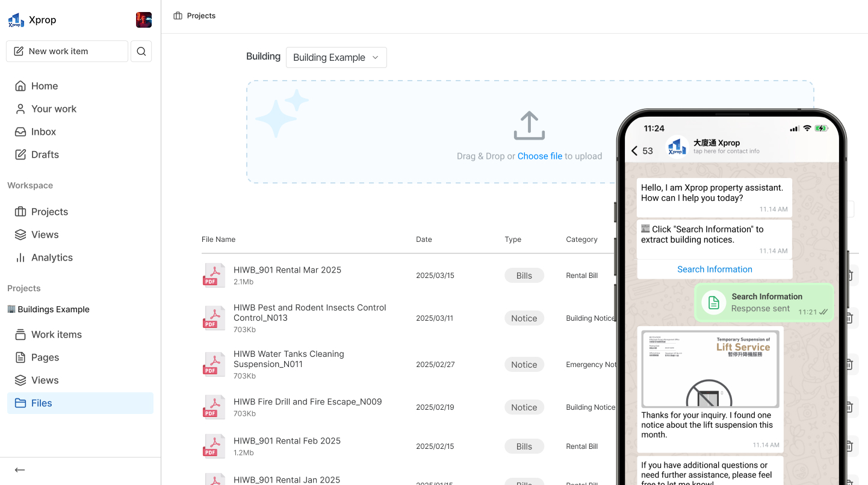Click Bills tag on Rental Mar 2025 row
This screenshot has width=868, height=485.
524,276
